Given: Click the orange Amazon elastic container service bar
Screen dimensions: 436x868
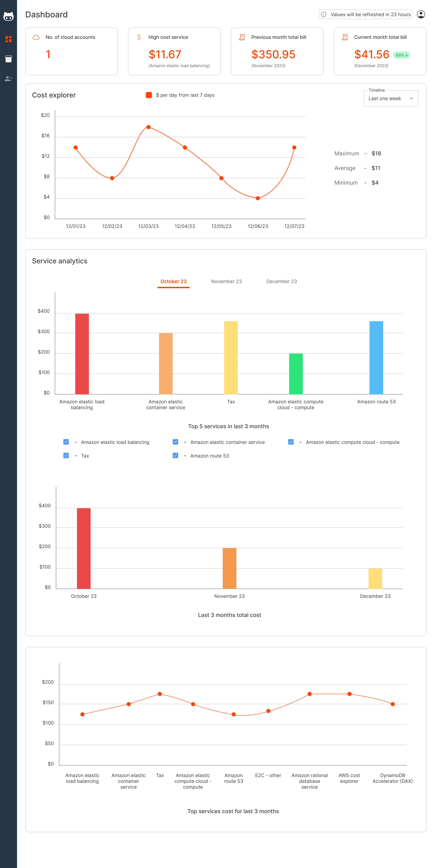Looking at the screenshot, I should 166,364.
